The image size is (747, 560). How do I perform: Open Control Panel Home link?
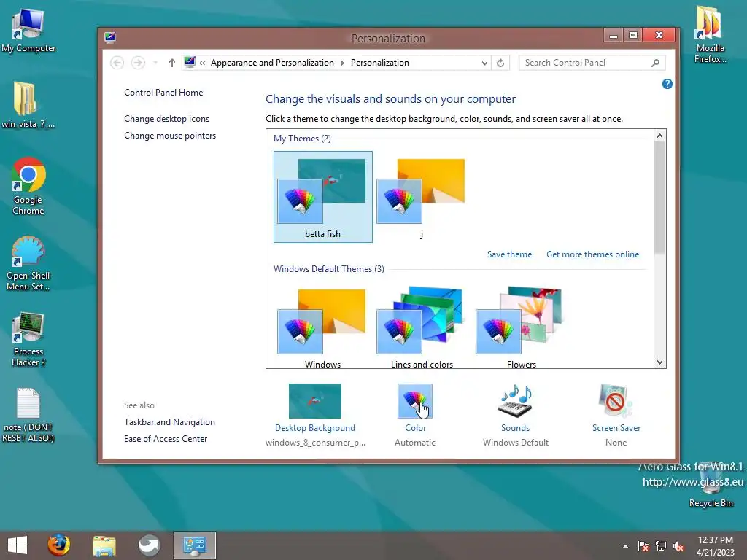[x=163, y=93]
